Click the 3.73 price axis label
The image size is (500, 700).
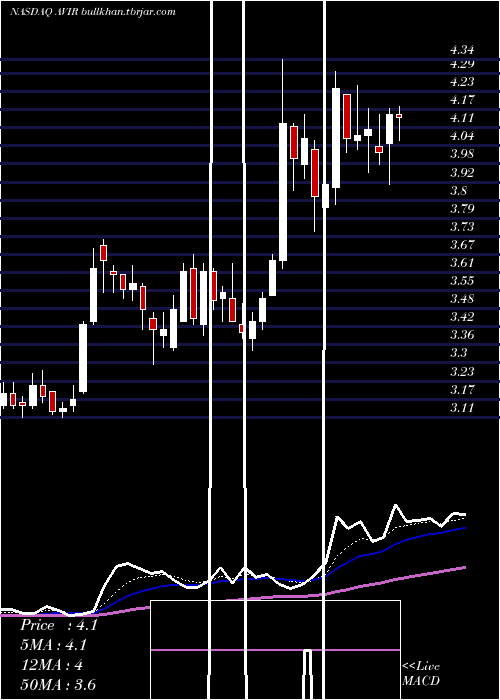coord(462,226)
